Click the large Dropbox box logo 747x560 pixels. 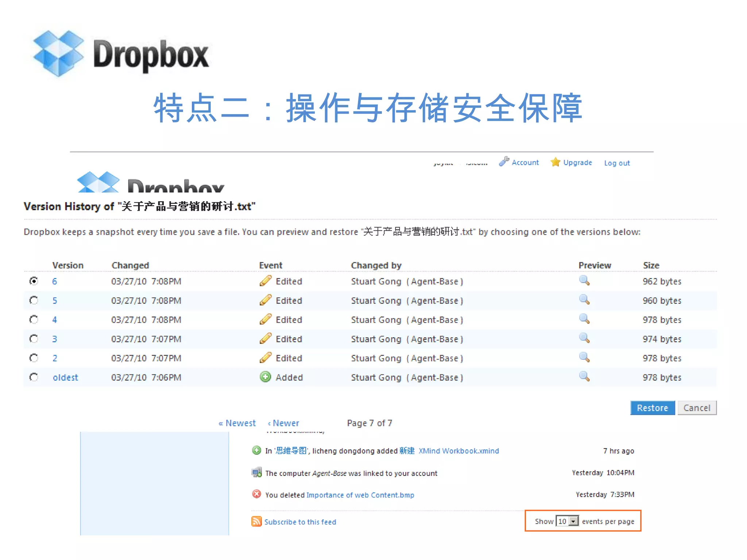click(x=58, y=54)
